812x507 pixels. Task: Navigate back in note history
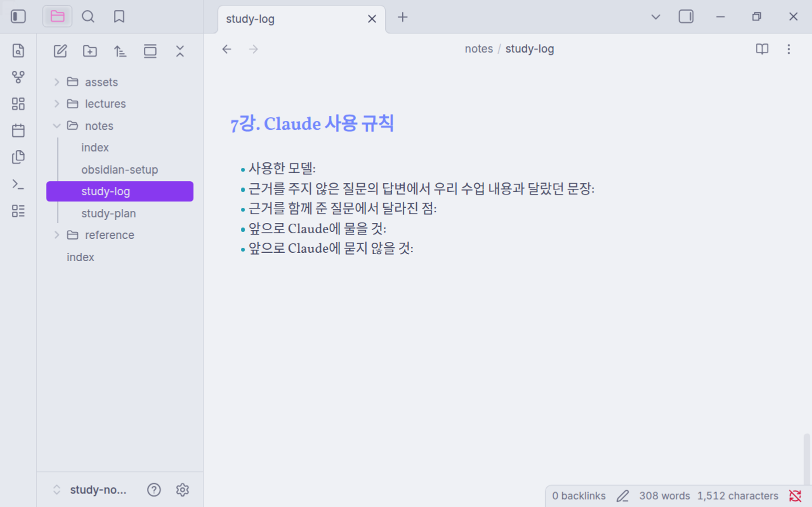pos(227,49)
